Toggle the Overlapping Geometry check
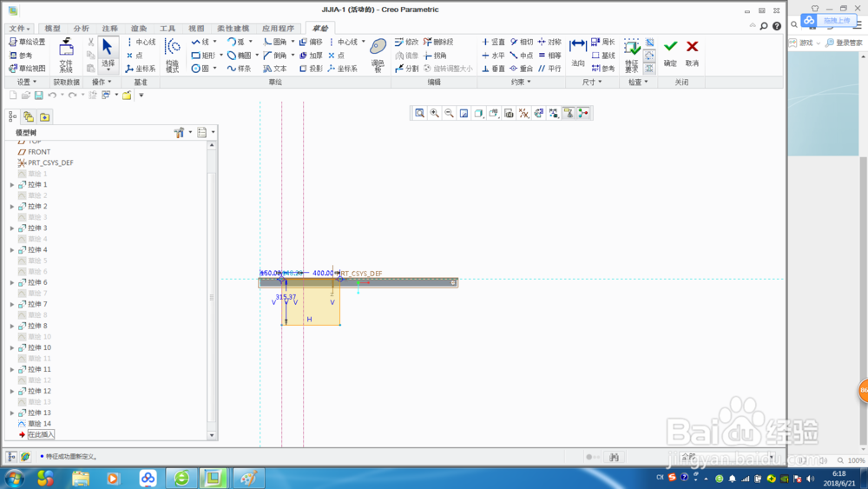This screenshot has width=868, height=489. tap(649, 42)
